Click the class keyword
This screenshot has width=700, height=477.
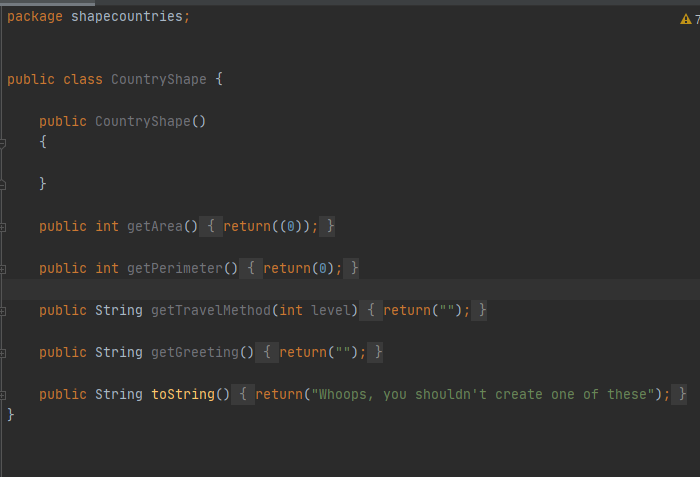(83, 80)
